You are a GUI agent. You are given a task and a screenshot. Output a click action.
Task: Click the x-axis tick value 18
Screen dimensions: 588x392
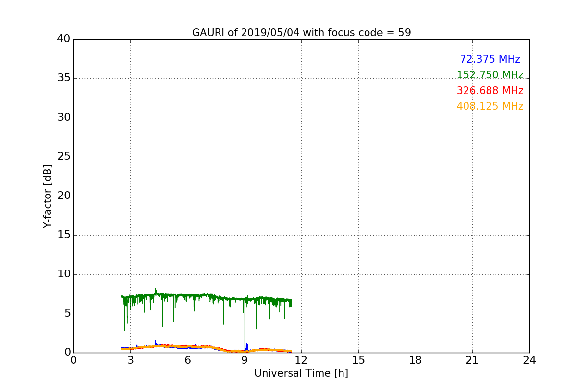tap(416, 360)
